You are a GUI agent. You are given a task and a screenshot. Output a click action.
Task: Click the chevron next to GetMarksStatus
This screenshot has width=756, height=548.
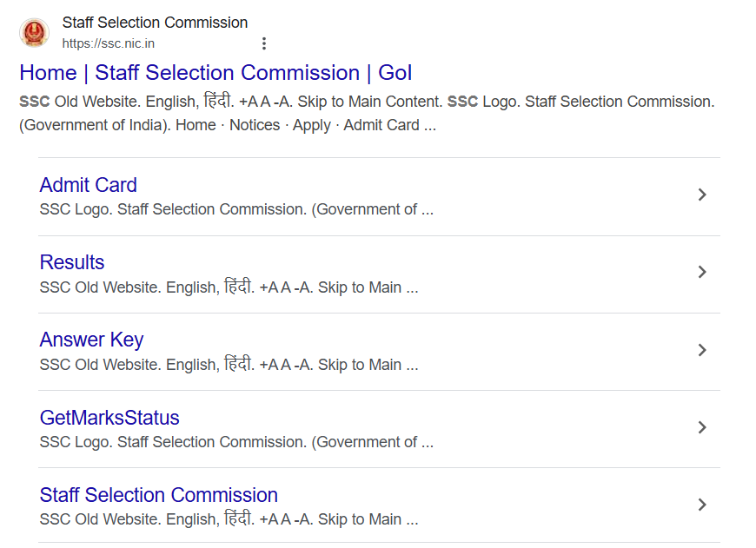tap(702, 427)
